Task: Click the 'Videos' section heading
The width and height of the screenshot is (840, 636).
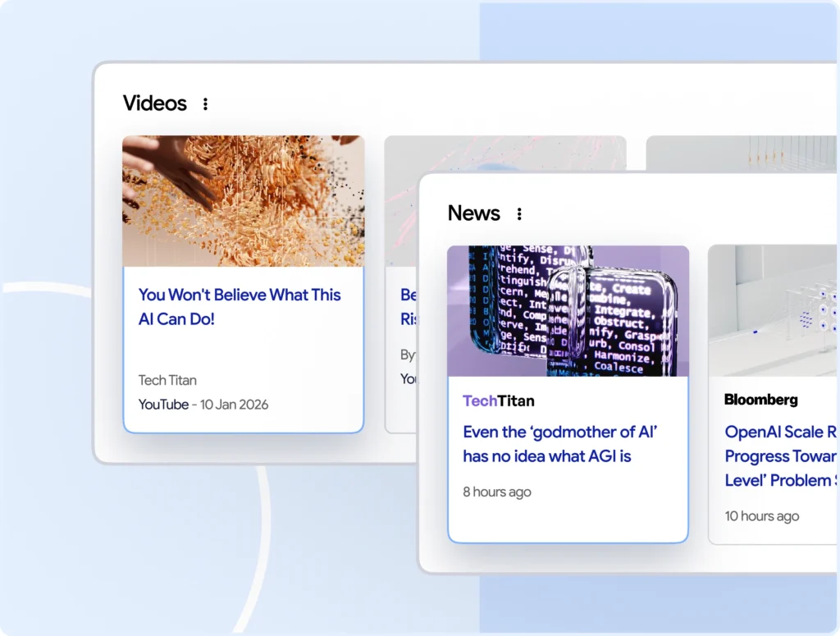Action: point(155,103)
